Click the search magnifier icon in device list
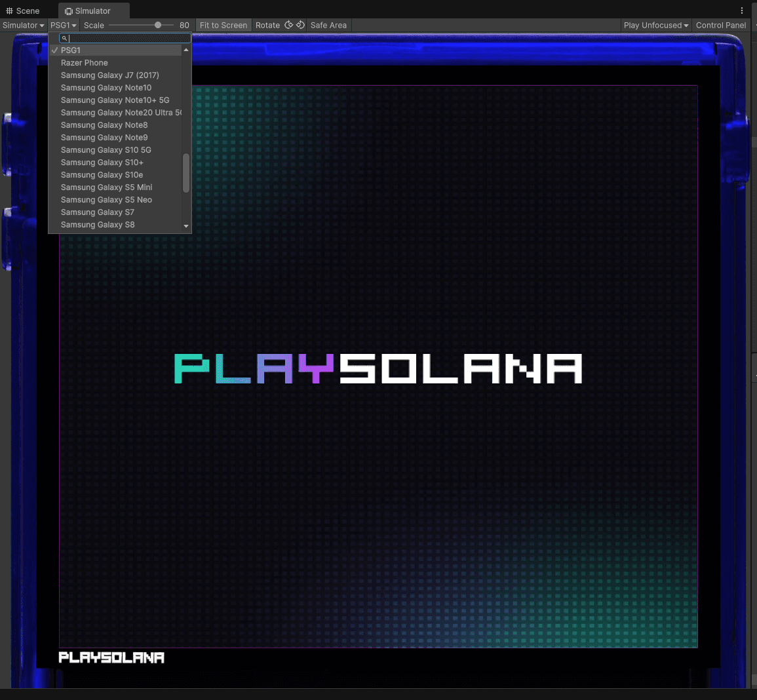757x700 pixels. 64,39
